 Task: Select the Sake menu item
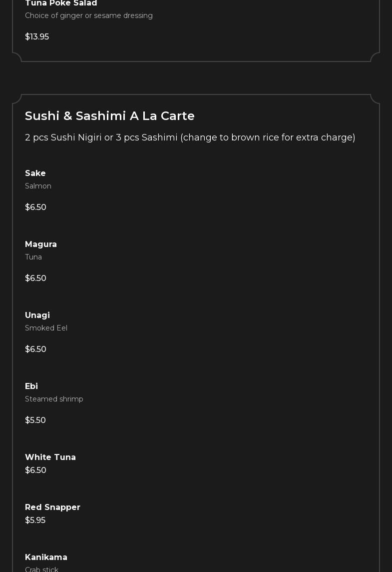tap(35, 173)
